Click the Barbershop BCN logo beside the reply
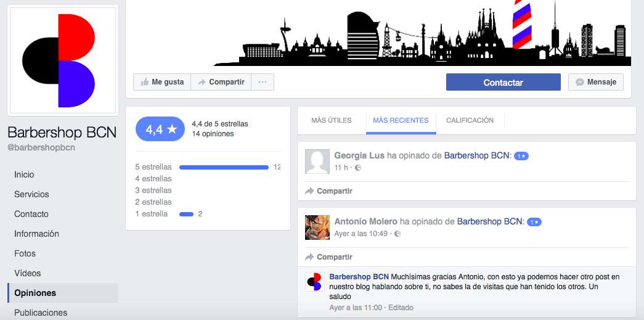Screen dimensions: 644x320 [x=315, y=282]
